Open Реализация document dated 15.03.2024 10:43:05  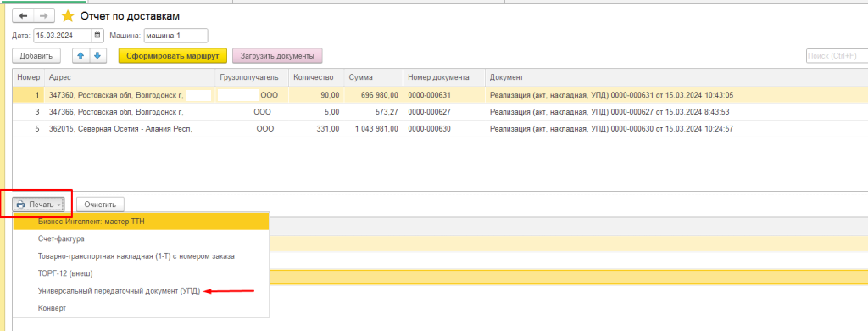coord(676,95)
